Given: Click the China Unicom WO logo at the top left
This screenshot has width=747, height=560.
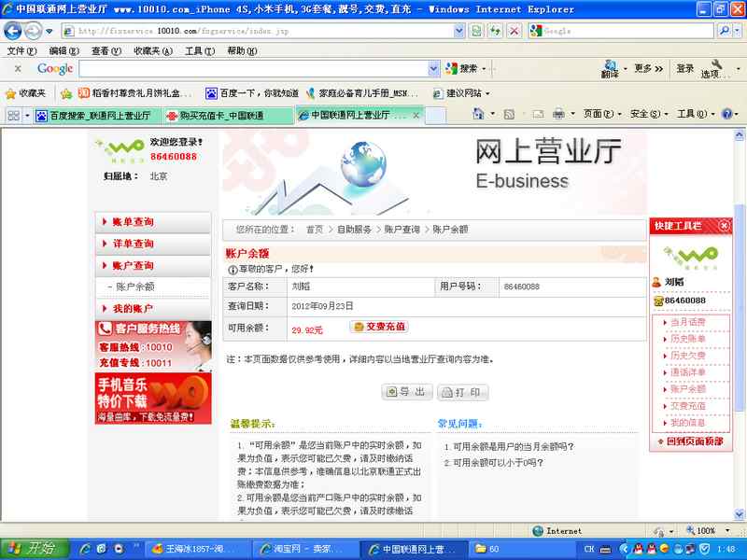Looking at the screenshot, I should [120, 149].
